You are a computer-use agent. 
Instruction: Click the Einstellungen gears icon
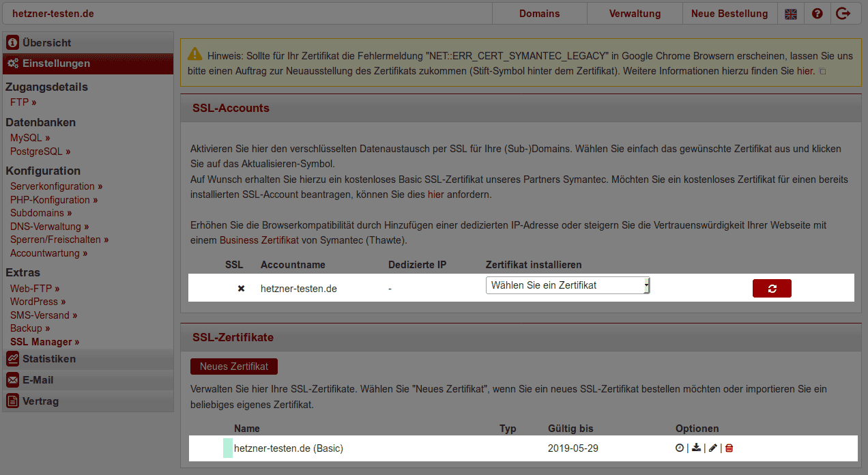12,63
